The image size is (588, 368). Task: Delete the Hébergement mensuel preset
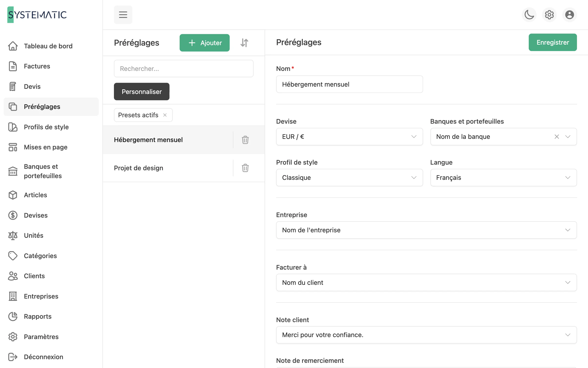tap(245, 140)
